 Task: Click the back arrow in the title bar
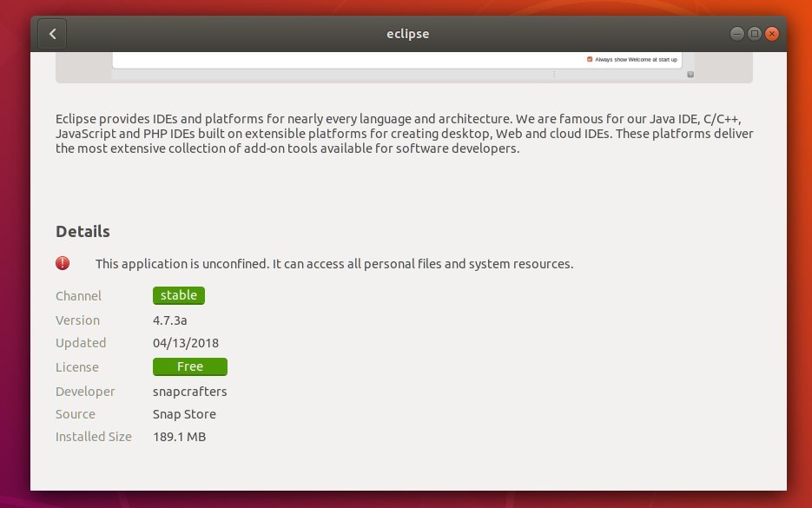point(52,34)
